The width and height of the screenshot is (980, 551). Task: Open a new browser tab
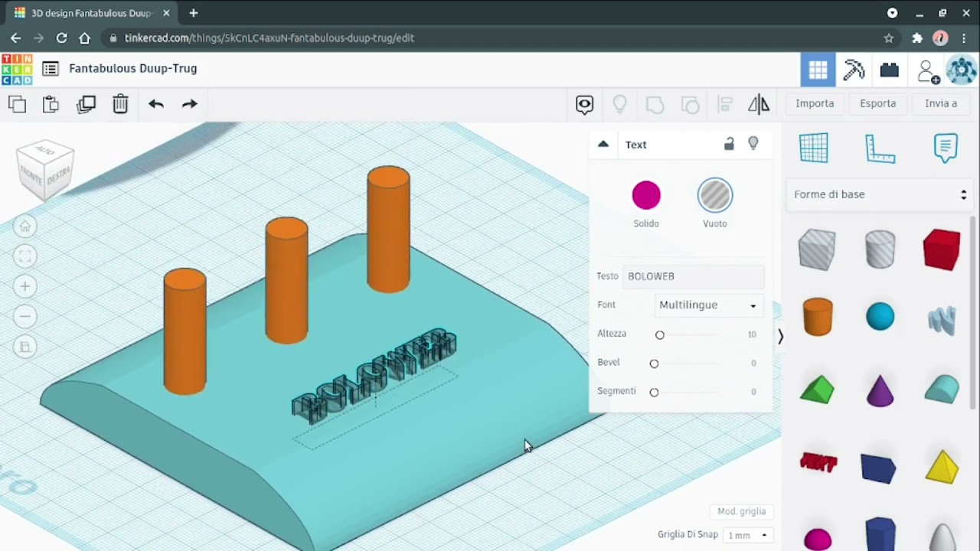tap(194, 13)
